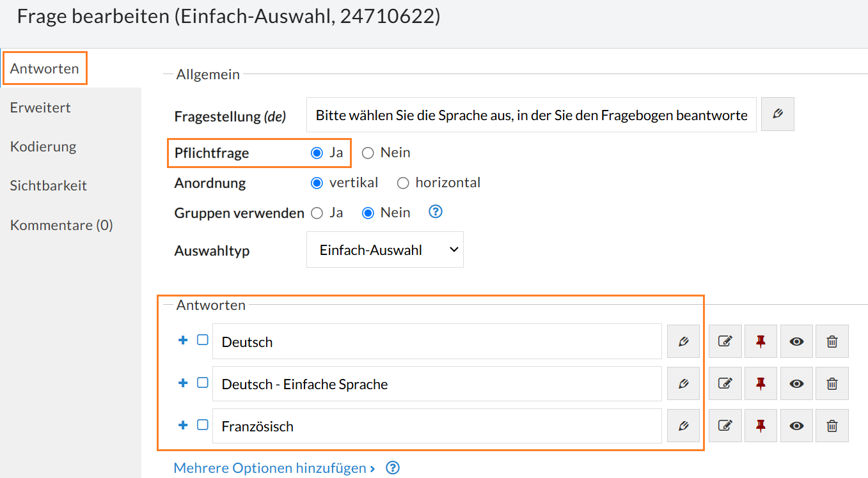
Task: Click Mehrere Optionen hinzufügen link
Action: click(274, 468)
